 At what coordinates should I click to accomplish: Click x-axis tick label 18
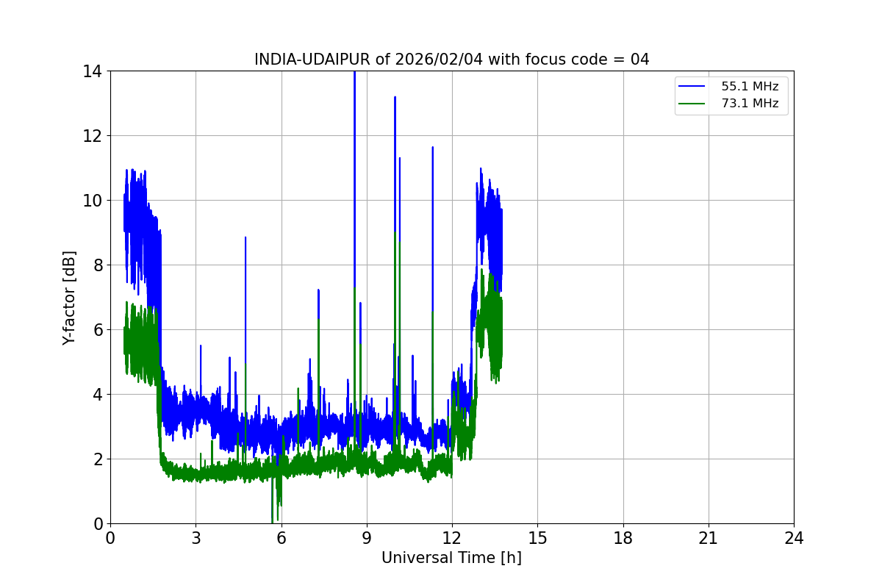(623, 538)
